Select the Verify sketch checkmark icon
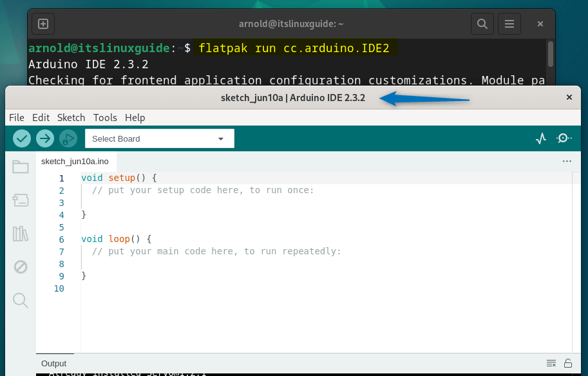 pos(21,138)
